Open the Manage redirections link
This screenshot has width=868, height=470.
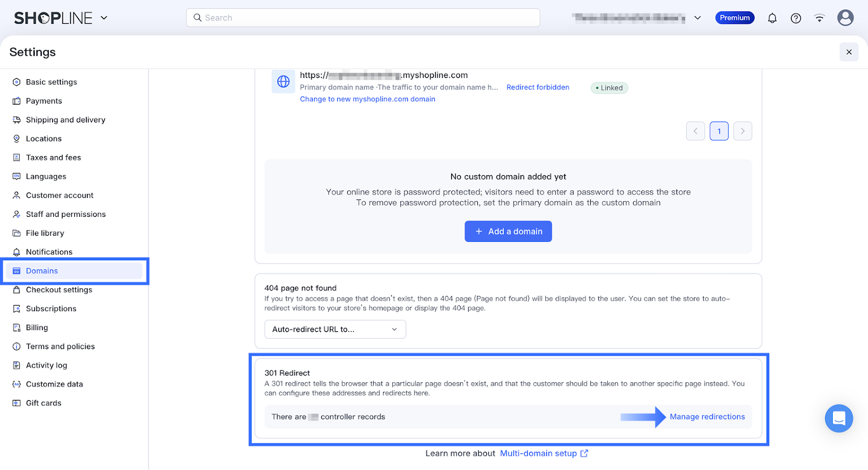[707, 417]
